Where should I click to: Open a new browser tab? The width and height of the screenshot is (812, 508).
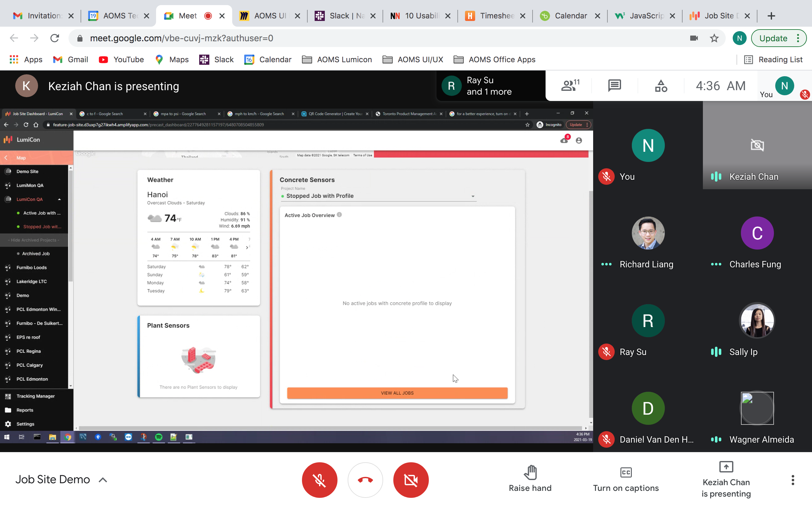point(771,16)
